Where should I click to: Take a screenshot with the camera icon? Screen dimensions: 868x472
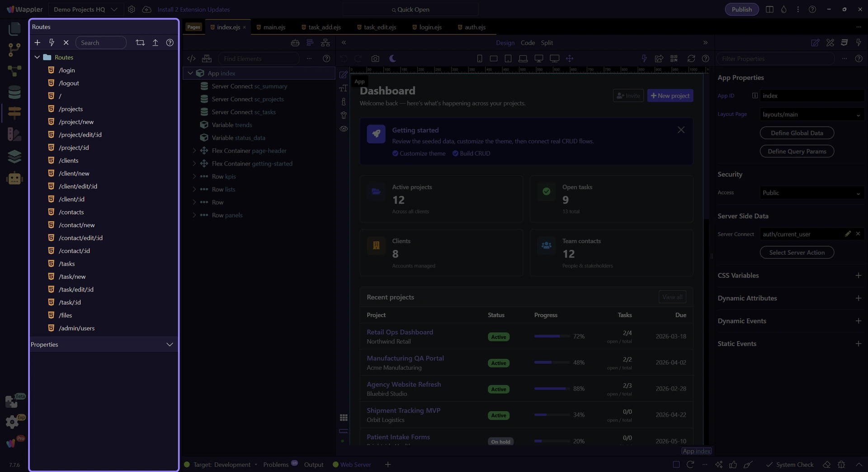point(375,59)
